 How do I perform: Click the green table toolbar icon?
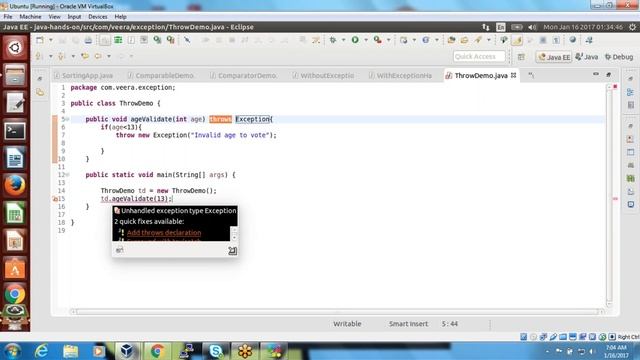118,40
